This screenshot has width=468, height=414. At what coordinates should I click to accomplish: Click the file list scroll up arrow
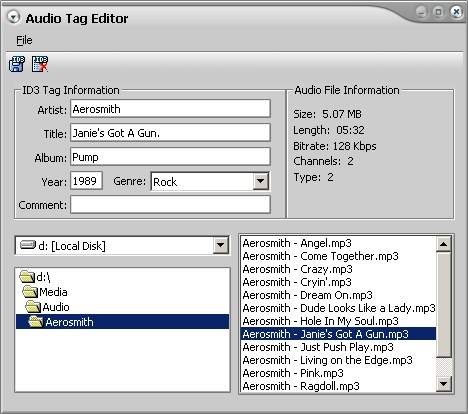[443, 244]
